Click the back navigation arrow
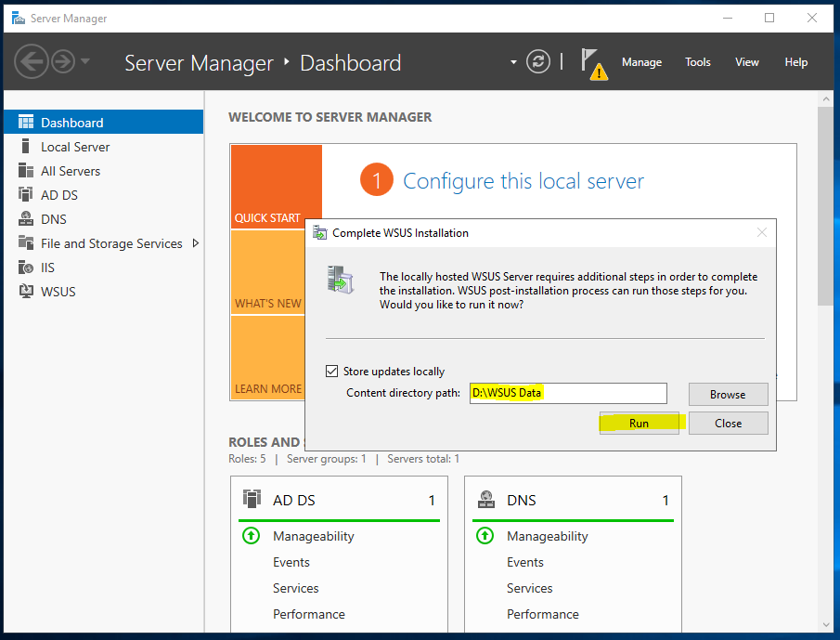Image resolution: width=840 pixels, height=640 pixels. point(31,61)
